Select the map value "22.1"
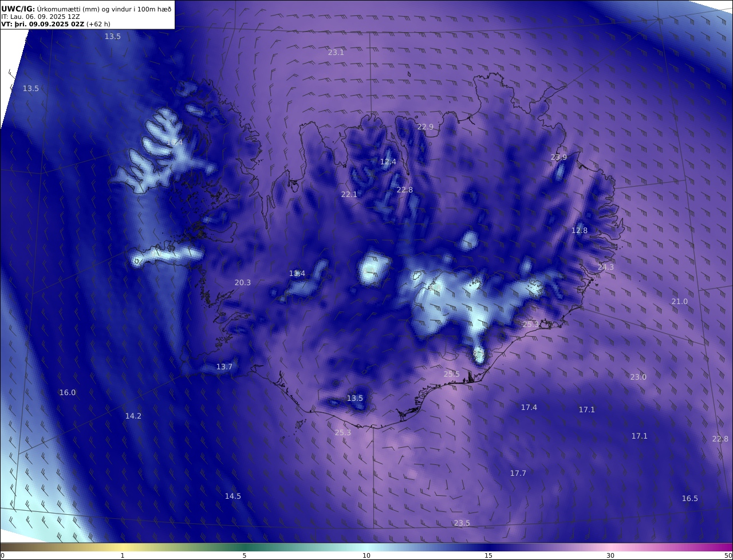Screen dimensions: 733x560 349,194
